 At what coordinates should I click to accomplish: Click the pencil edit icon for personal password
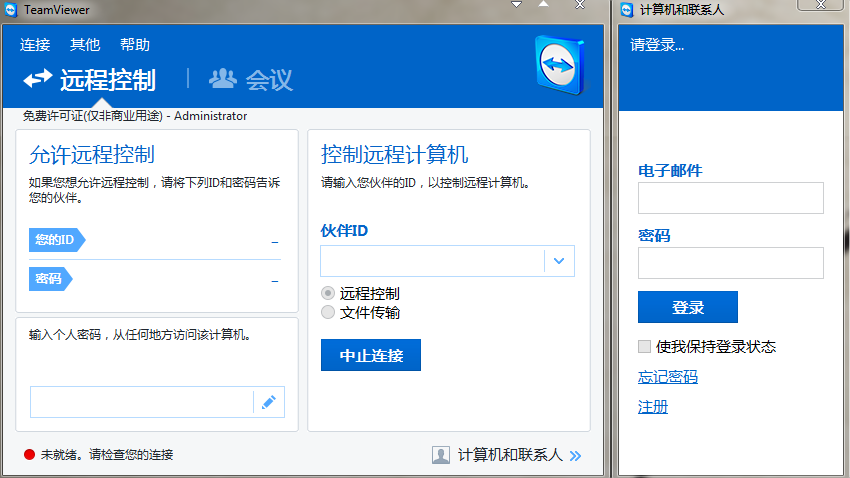tap(268, 402)
